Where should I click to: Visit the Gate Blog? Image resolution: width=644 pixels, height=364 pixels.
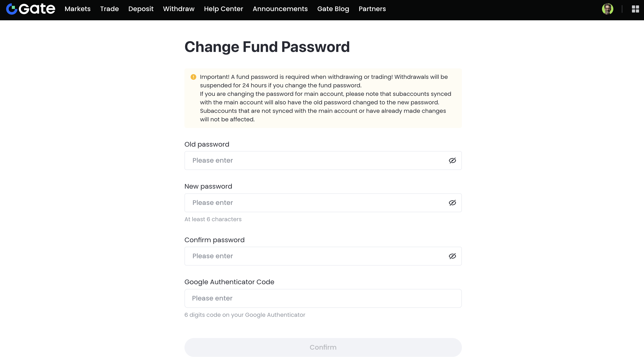333,9
